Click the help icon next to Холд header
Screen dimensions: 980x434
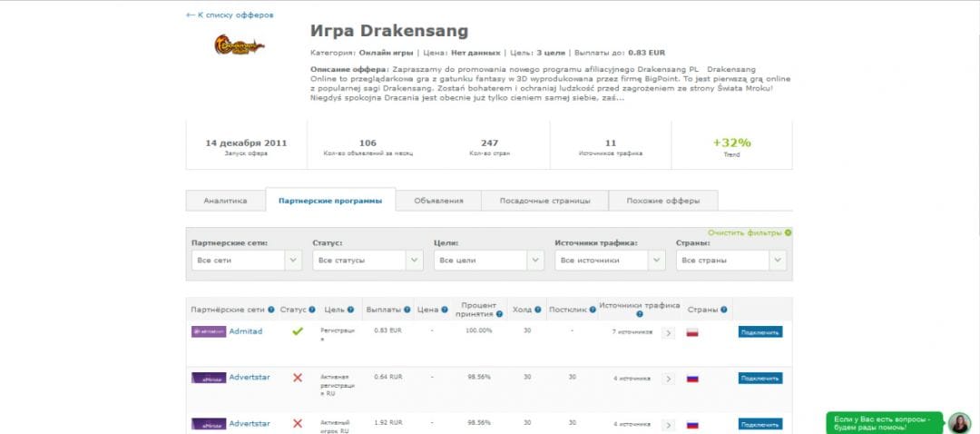pyautogui.click(x=539, y=310)
